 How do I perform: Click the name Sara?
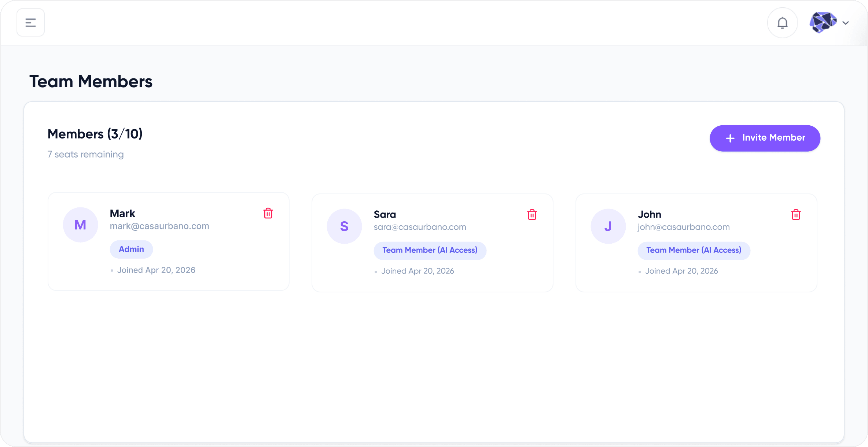385,214
